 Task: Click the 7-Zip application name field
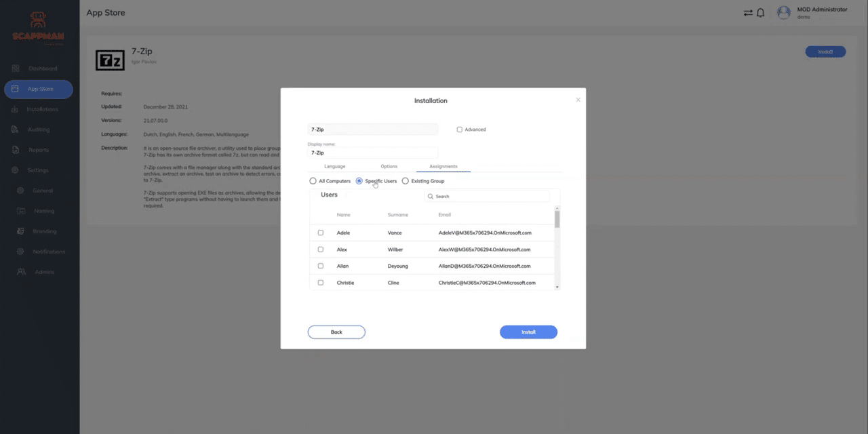373,129
